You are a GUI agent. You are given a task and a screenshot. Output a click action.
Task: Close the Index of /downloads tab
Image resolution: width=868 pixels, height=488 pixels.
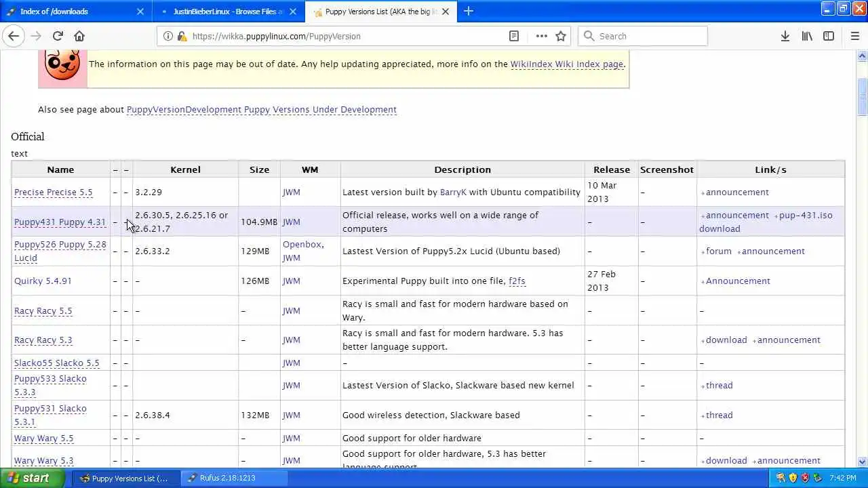[140, 12]
